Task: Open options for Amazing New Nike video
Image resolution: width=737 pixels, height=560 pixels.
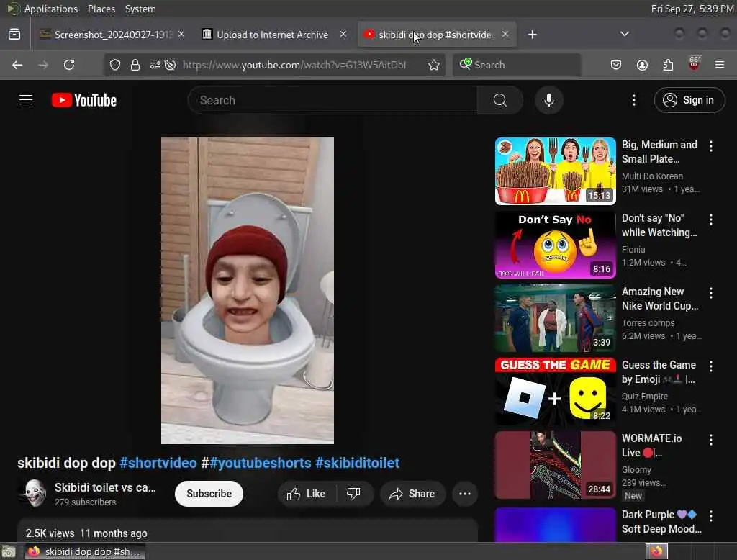Action: pos(711,293)
